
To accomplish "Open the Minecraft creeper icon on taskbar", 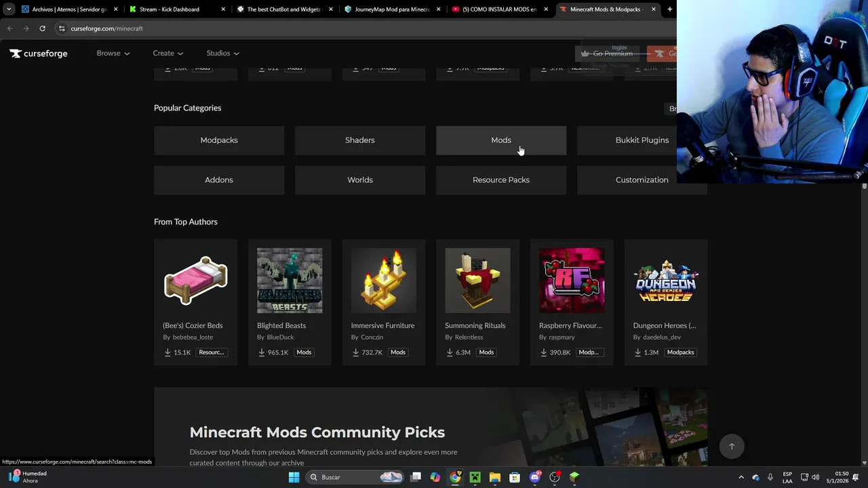I will pos(475,477).
